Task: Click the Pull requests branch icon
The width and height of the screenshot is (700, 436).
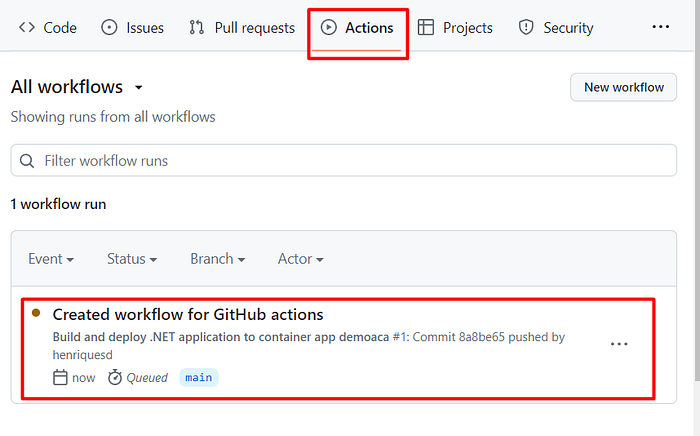Action: [x=196, y=28]
